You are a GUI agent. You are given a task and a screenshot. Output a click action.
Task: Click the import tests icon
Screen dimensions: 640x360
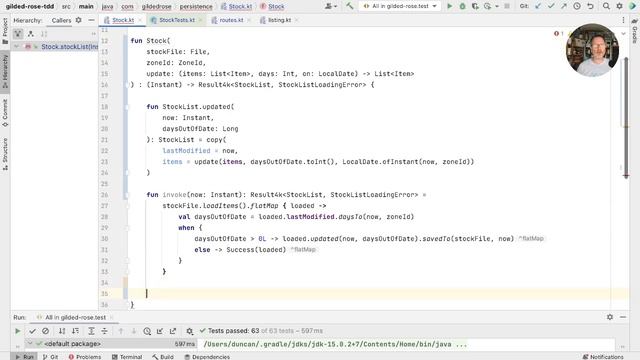coord(160,331)
